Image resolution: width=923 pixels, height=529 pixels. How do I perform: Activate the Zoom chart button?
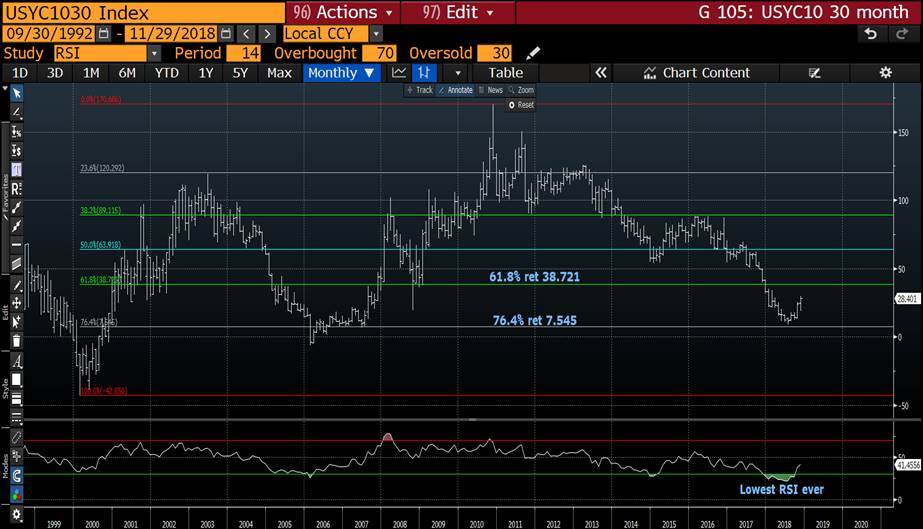(521, 90)
